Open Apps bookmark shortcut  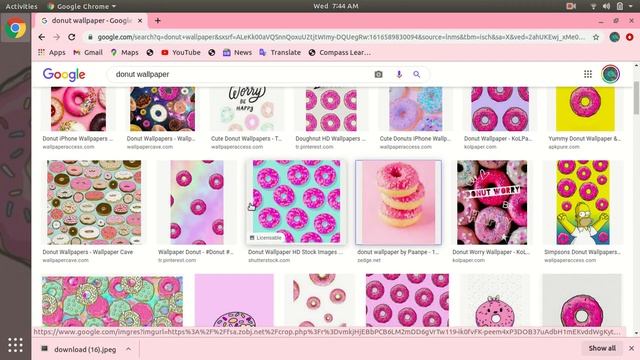coord(51,52)
